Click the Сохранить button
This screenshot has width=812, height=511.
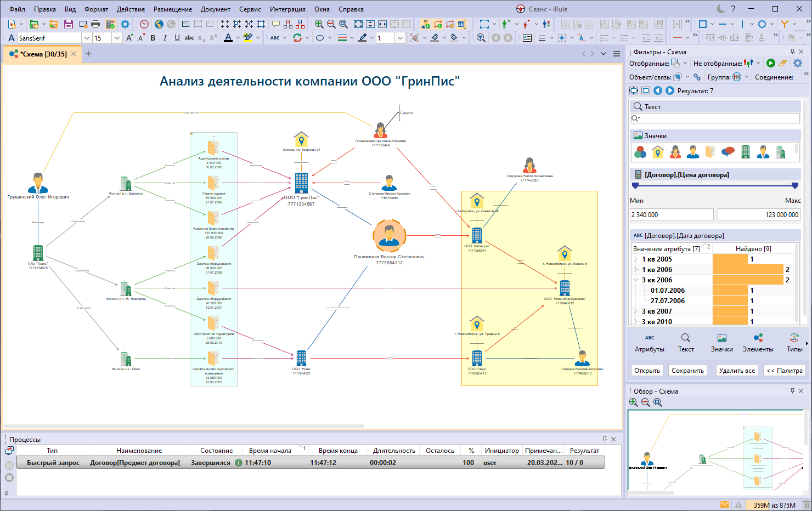[x=687, y=371]
